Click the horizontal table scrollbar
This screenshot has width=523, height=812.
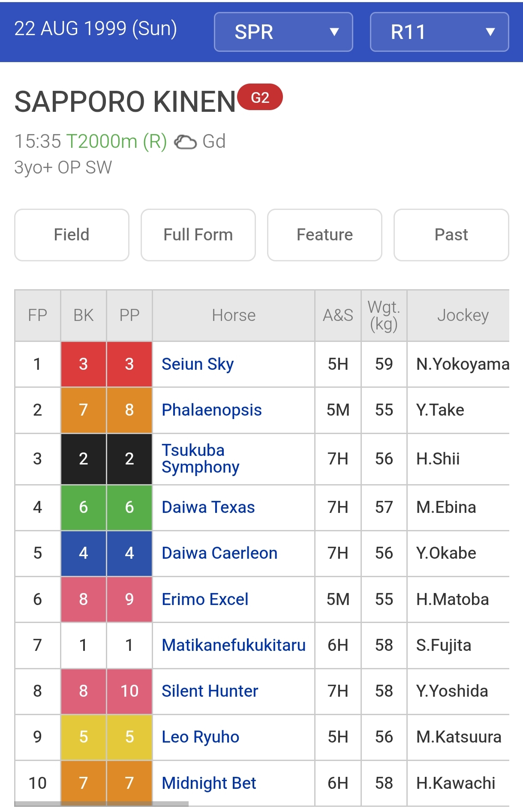point(102,804)
